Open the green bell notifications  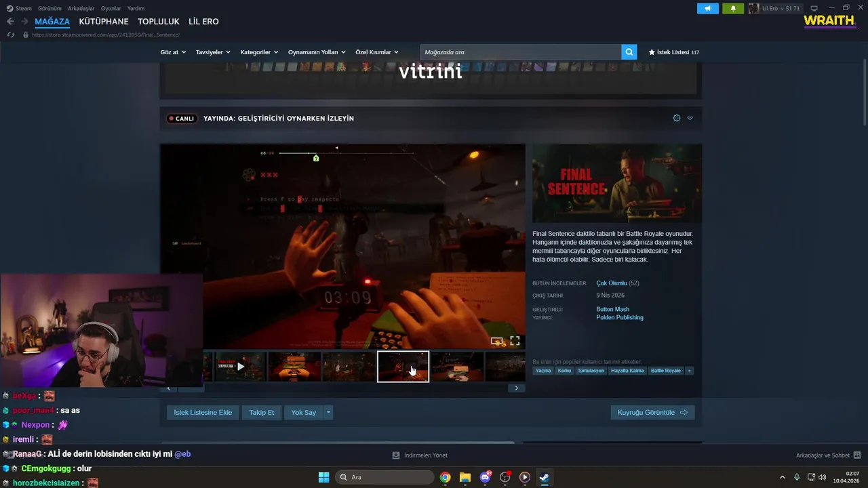[733, 8]
